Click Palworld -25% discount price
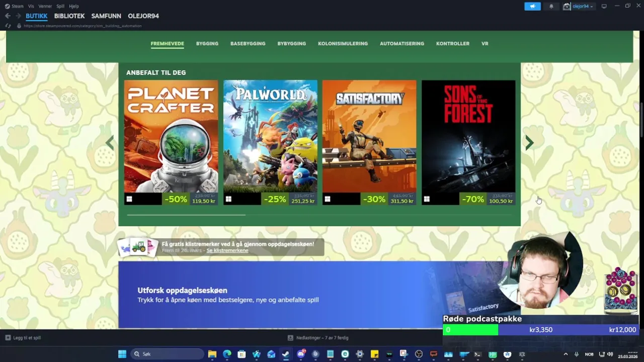This screenshot has height=362, width=644. (290, 199)
